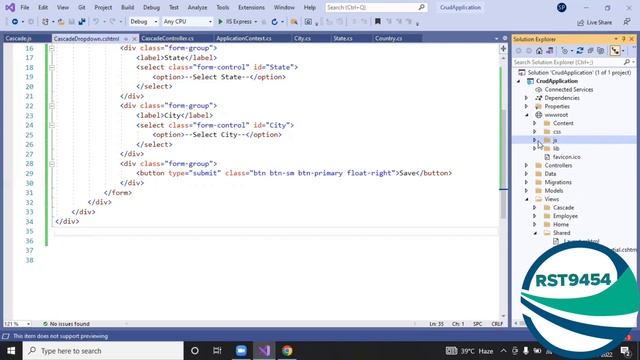Click the Save All toolbar icon
640x360 pixels.
click(x=82, y=22)
